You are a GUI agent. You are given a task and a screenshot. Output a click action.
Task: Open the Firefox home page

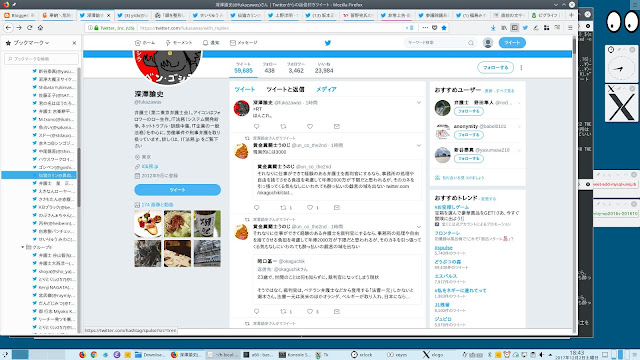pyautogui.click(x=40, y=28)
